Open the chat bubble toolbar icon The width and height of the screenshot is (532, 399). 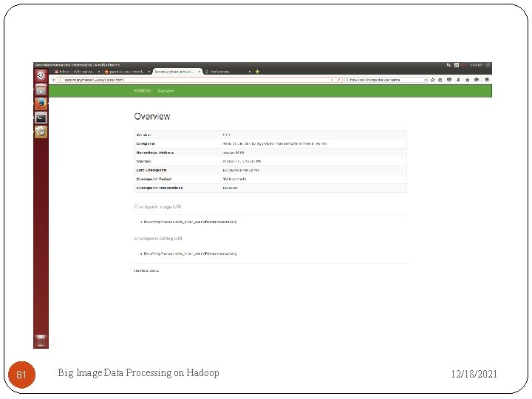(477, 80)
